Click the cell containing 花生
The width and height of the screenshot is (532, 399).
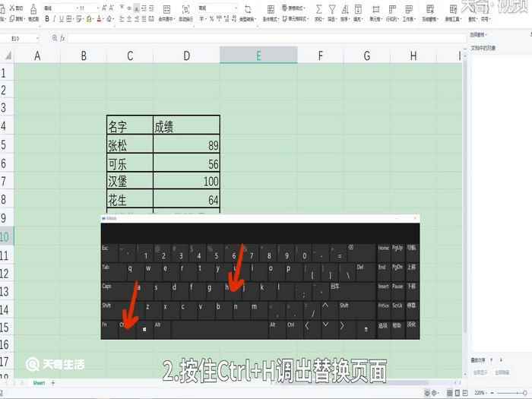coord(130,199)
